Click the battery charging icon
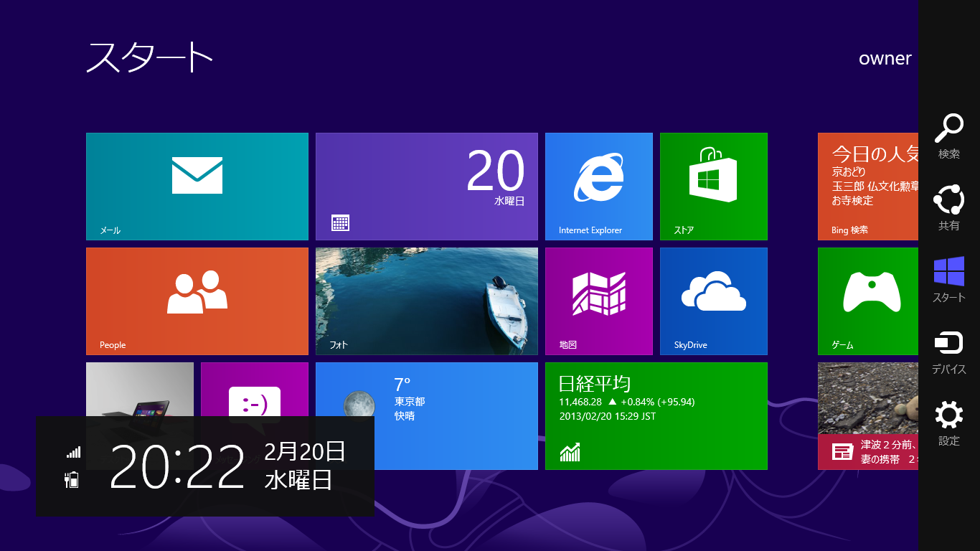 (x=72, y=480)
